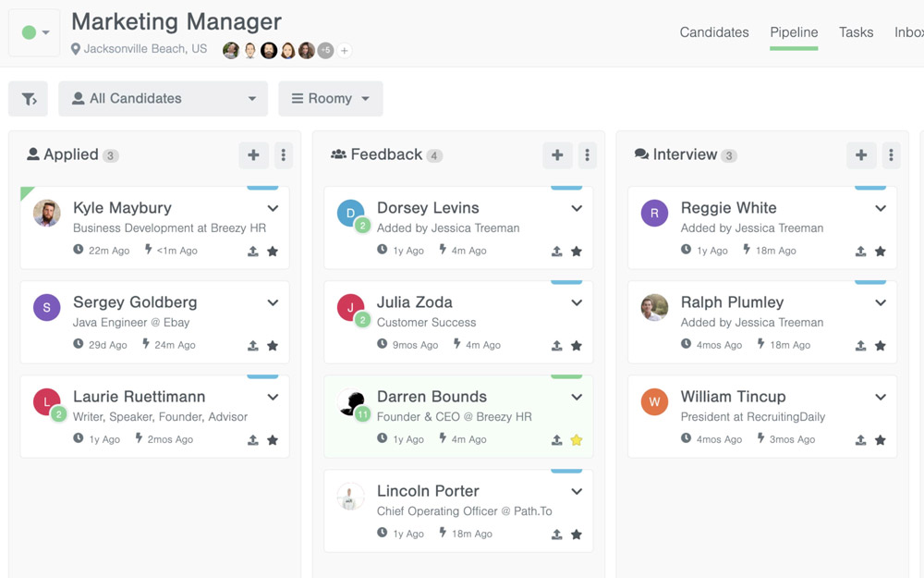Click the filter funnel icon
Image resolution: width=924 pixels, height=578 pixels.
[29, 99]
